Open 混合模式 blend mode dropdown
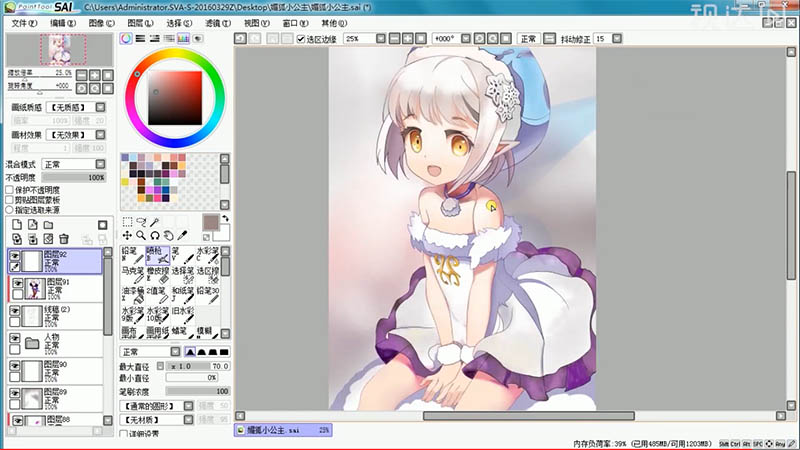The height and width of the screenshot is (450, 800). pyautogui.click(x=101, y=164)
